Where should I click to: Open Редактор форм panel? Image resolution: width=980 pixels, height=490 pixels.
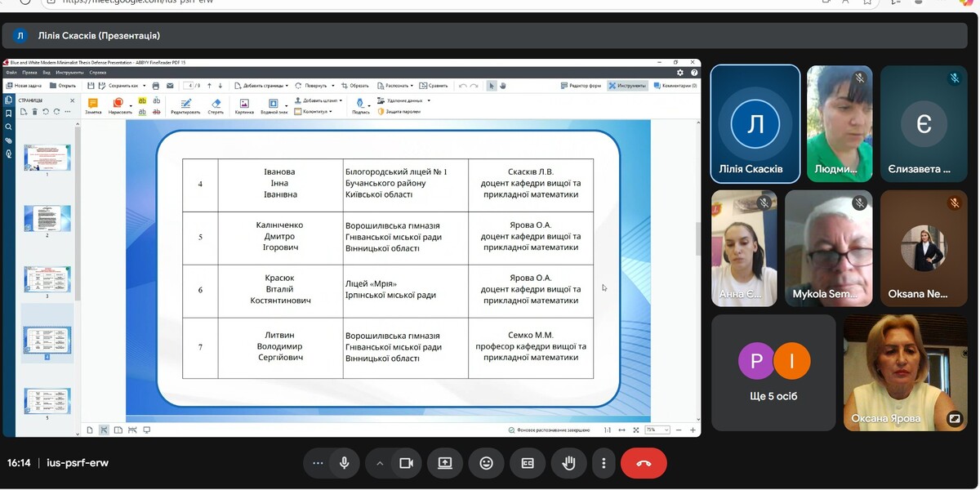click(x=581, y=85)
